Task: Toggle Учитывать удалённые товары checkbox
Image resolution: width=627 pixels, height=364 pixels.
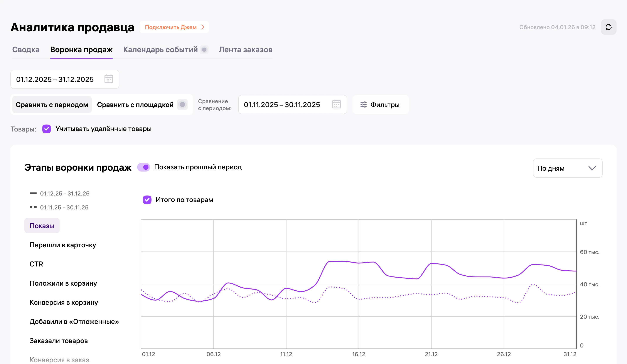Action: 47,129
